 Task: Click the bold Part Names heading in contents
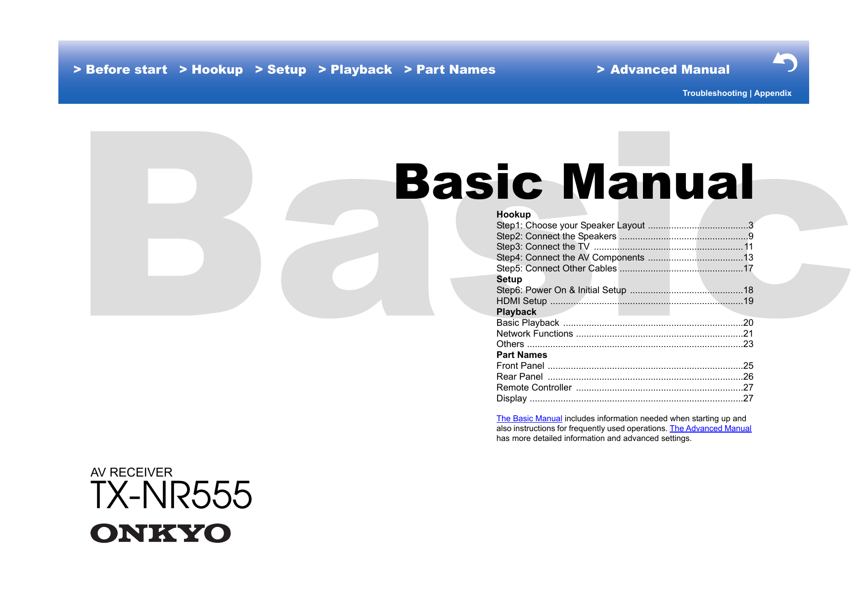coord(522,355)
